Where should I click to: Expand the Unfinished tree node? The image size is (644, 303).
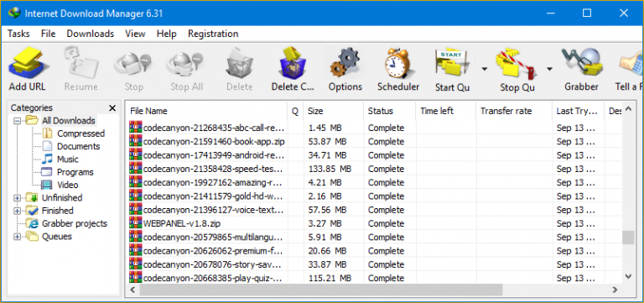click(x=17, y=198)
